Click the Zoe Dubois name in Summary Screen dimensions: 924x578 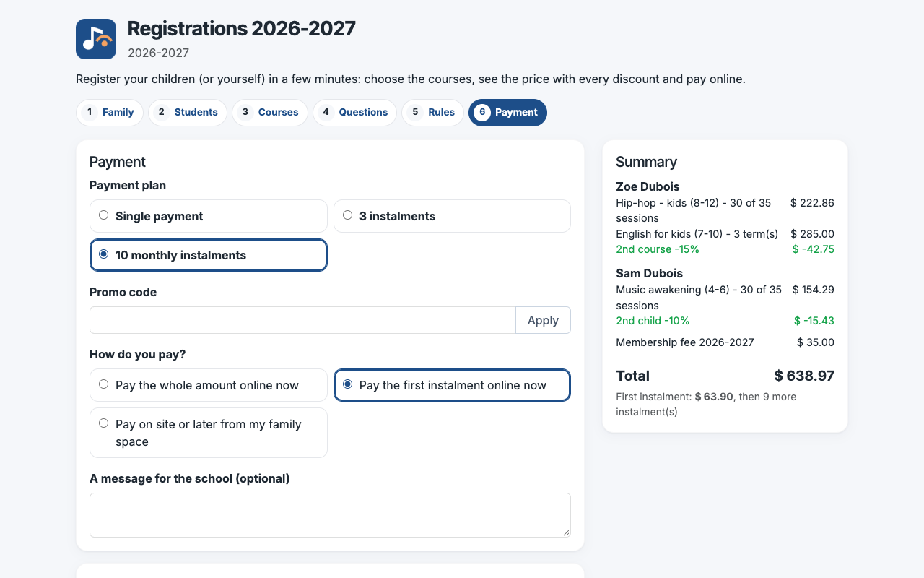648,186
